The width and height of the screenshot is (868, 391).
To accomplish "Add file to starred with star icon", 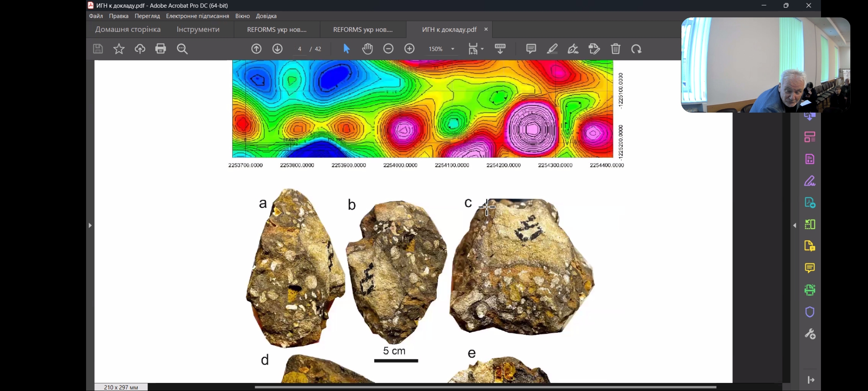I will pos(119,49).
